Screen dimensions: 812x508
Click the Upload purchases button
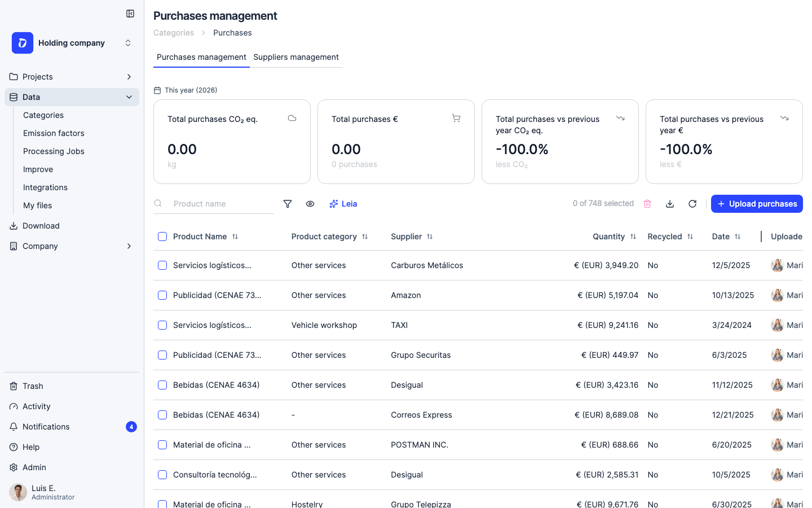click(757, 204)
